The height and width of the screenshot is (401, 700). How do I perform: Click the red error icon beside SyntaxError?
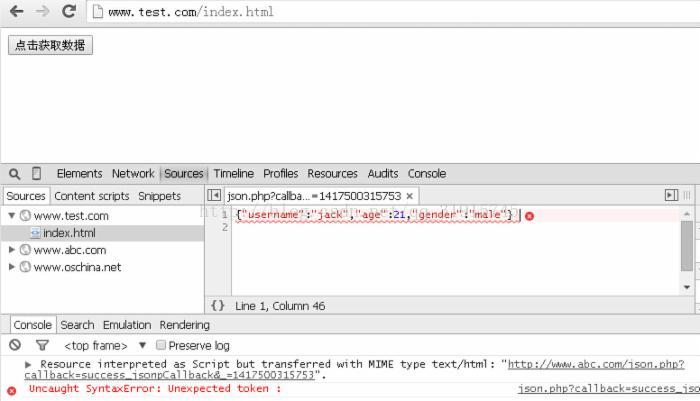point(12,391)
